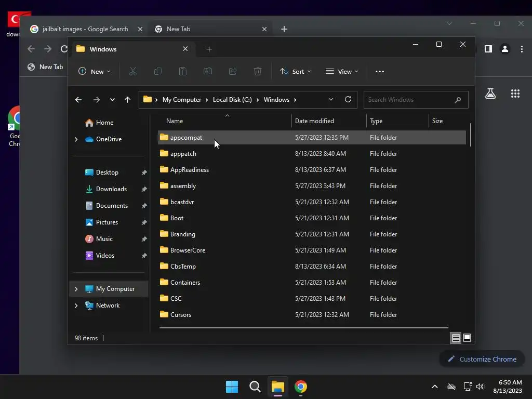Viewport: 532px width, 399px height.
Task: Click the Rename icon in Explorer toolbar
Action: pos(208,71)
